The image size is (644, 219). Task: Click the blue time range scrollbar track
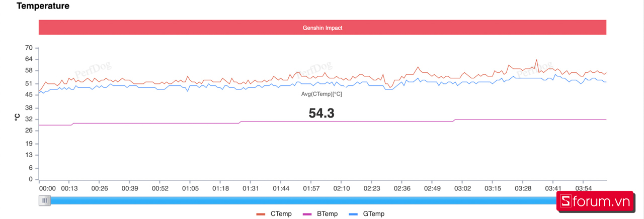tap(302, 201)
